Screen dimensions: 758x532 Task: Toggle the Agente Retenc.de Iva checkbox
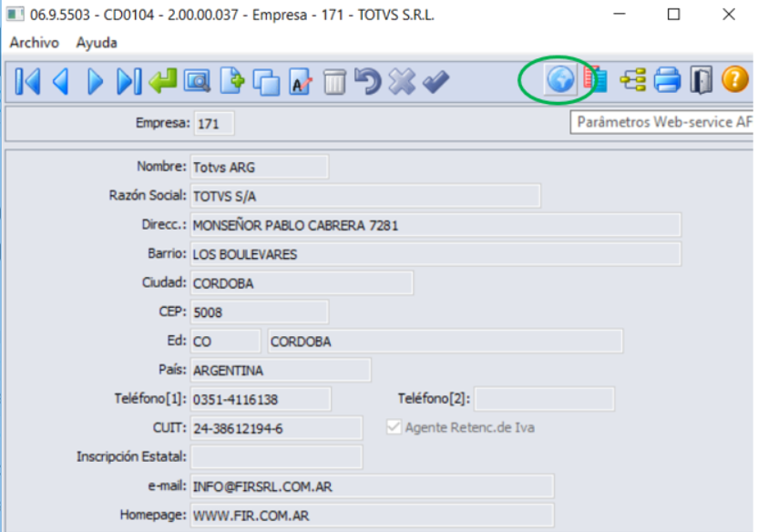(394, 427)
